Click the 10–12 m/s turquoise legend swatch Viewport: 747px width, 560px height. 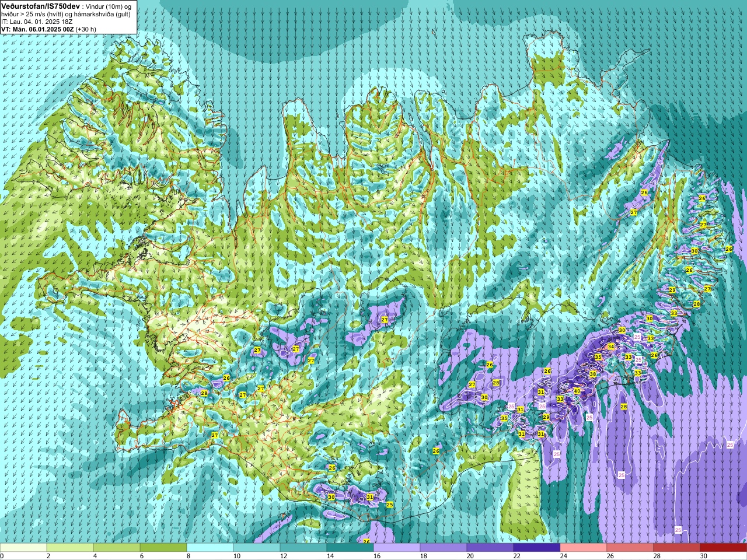coord(257,548)
